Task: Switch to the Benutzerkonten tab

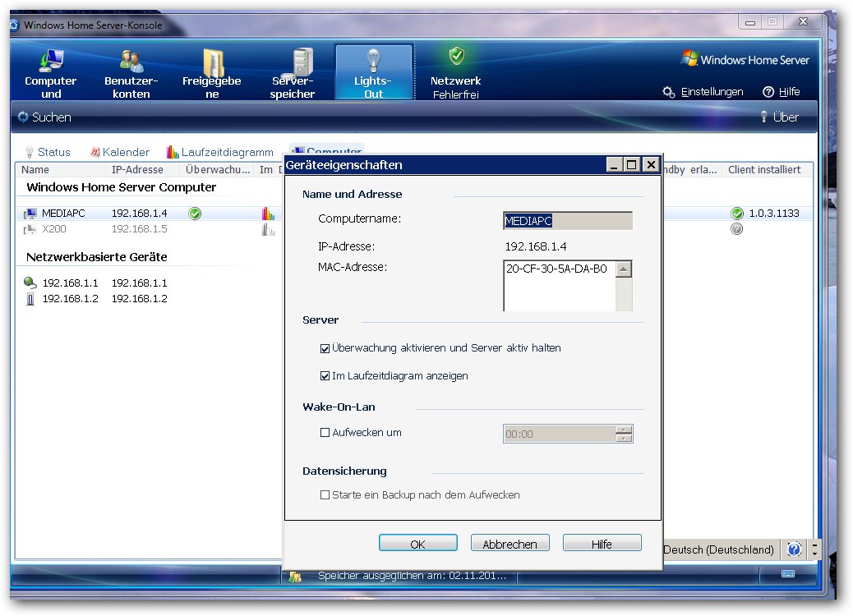Action: tap(131, 73)
